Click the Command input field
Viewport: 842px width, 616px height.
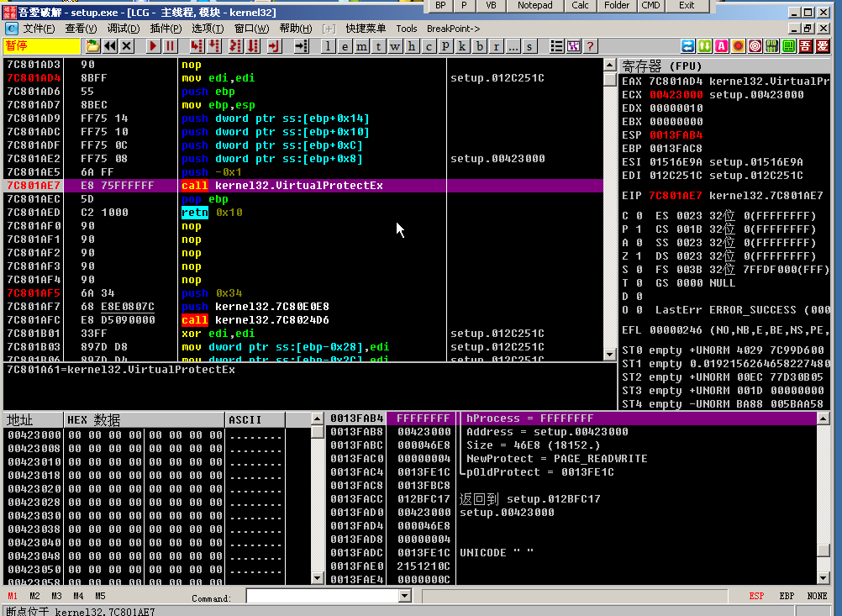point(322,596)
